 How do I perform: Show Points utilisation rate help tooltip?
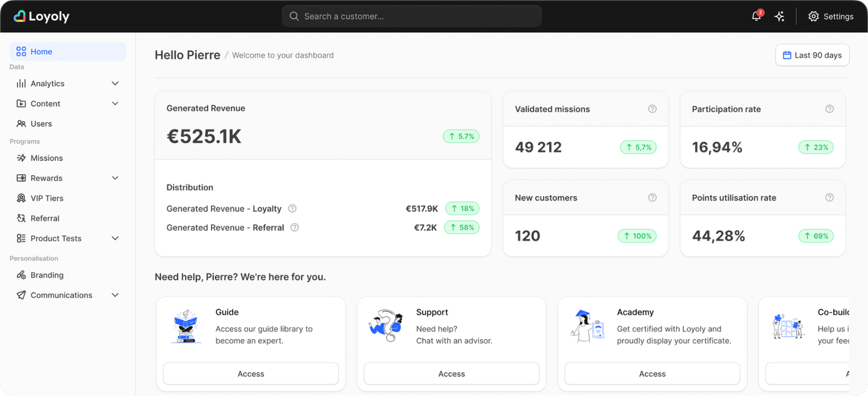point(829,198)
